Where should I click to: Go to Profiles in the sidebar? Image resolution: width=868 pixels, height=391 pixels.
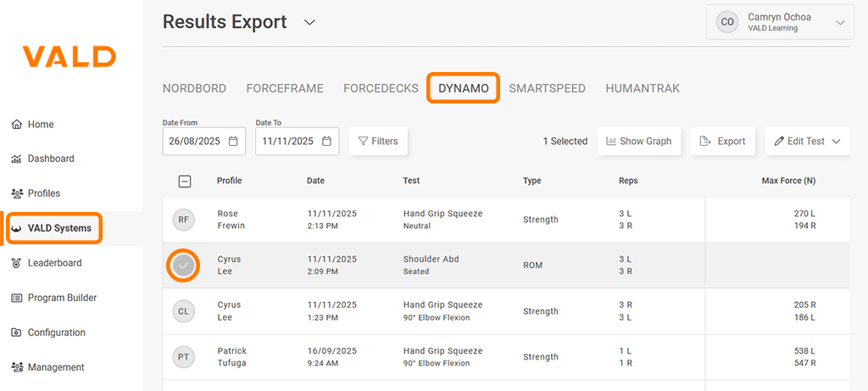[36, 193]
